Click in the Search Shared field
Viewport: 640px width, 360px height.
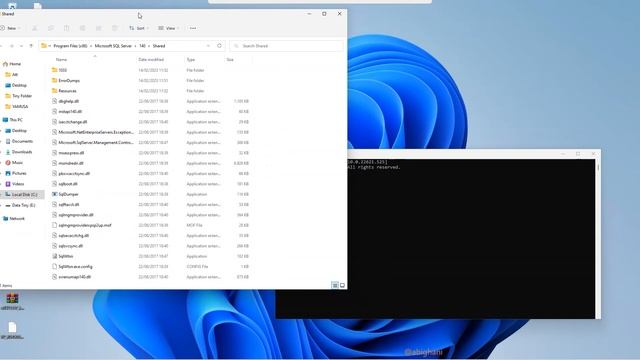[287, 46]
